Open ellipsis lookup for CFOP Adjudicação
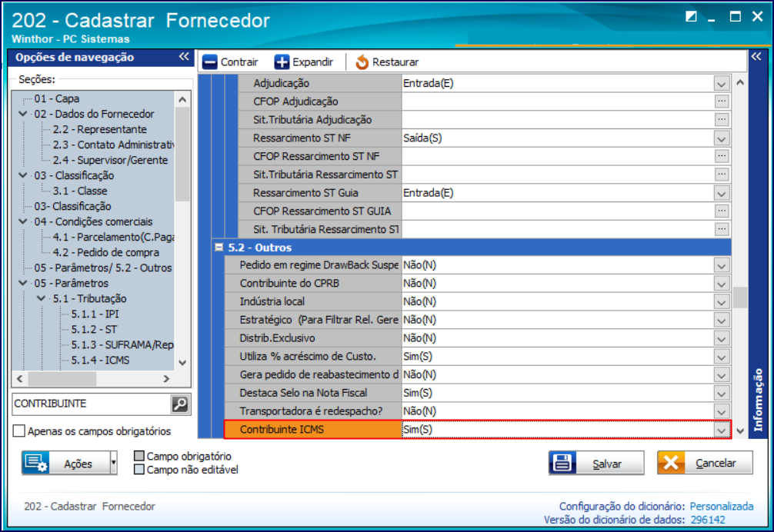Screen dimensions: 774x532 point(722,101)
